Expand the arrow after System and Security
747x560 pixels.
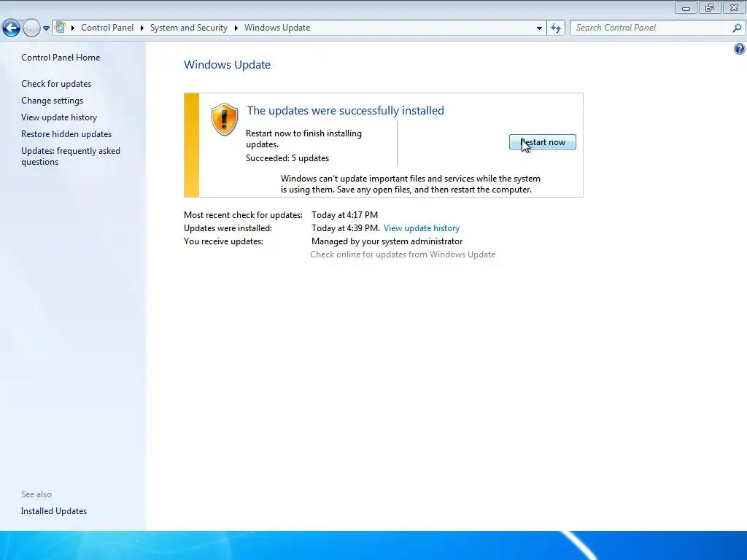[x=236, y=28]
